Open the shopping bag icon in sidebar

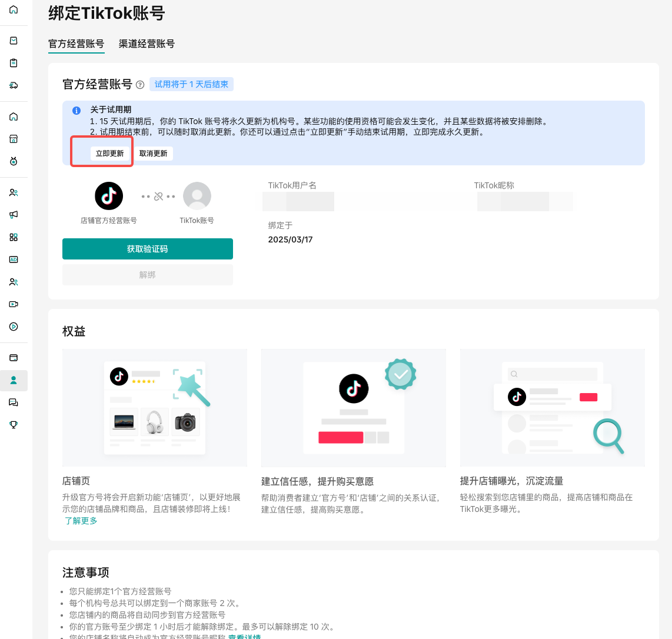(14, 41)
